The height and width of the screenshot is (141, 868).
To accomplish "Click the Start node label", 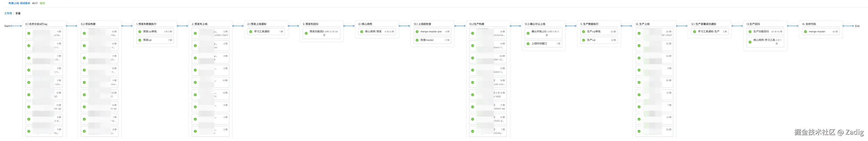I will 7,26.
